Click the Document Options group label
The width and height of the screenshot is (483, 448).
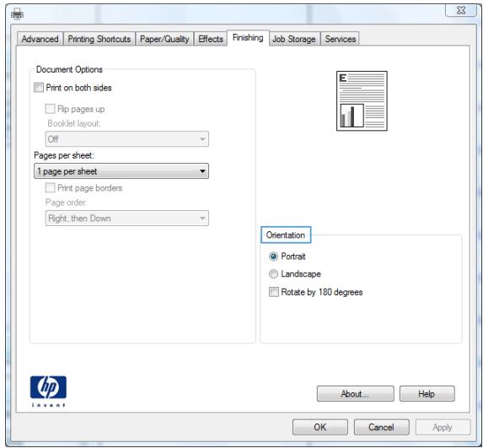[x=69, y=70]
